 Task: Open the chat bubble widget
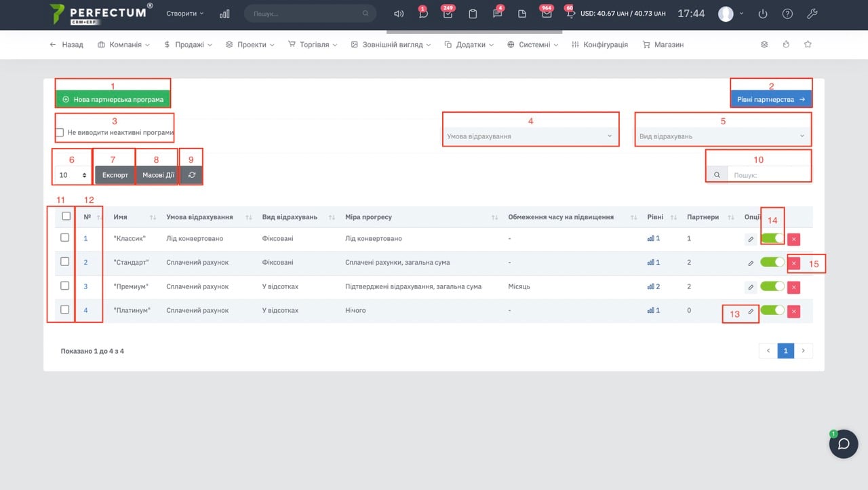point(844,444)
